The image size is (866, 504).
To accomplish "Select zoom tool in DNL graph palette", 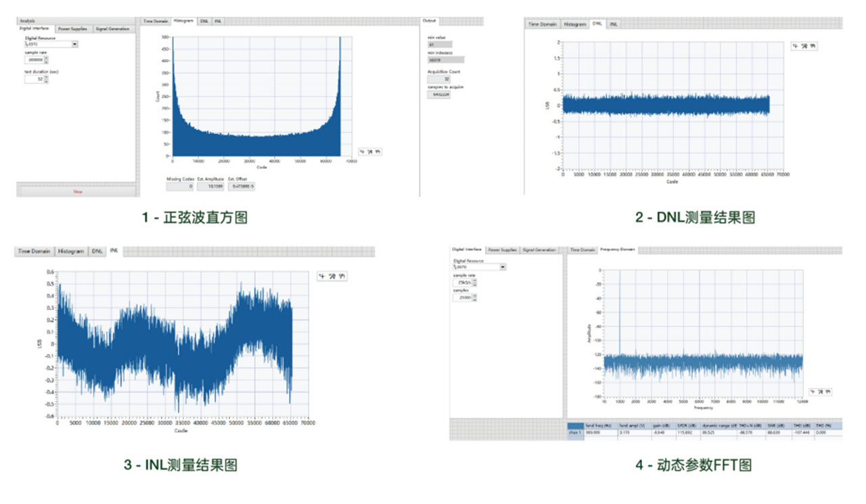I will coord(804,46).
